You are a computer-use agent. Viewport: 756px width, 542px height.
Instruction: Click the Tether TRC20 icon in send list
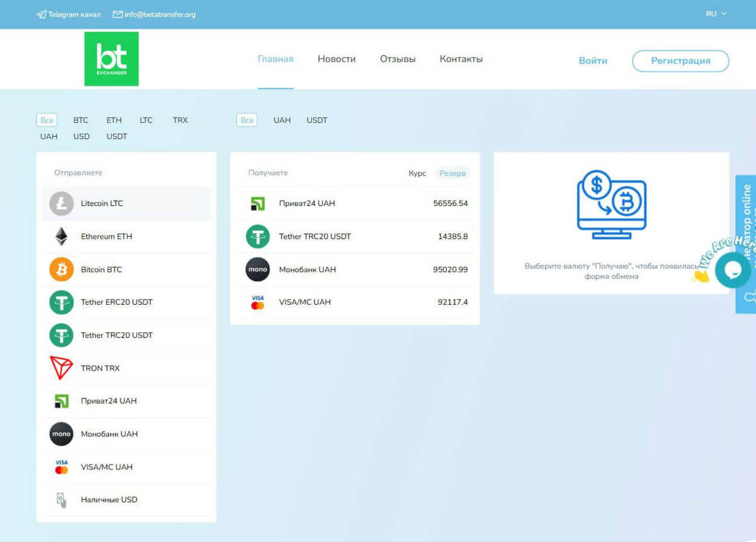pyautogui.click(x=62, y=335)
